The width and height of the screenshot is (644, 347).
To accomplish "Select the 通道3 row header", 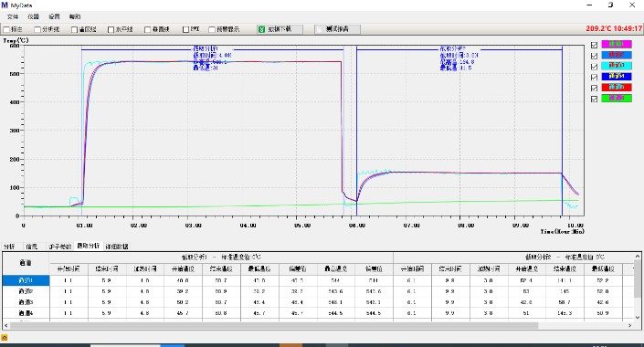I will click(x=26, y=302).
